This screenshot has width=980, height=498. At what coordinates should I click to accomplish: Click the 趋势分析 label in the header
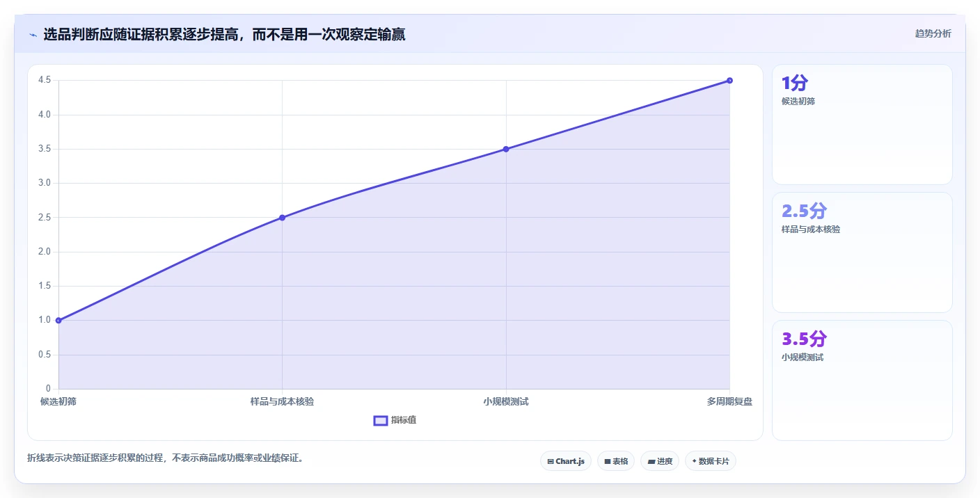tap(933, 34)
